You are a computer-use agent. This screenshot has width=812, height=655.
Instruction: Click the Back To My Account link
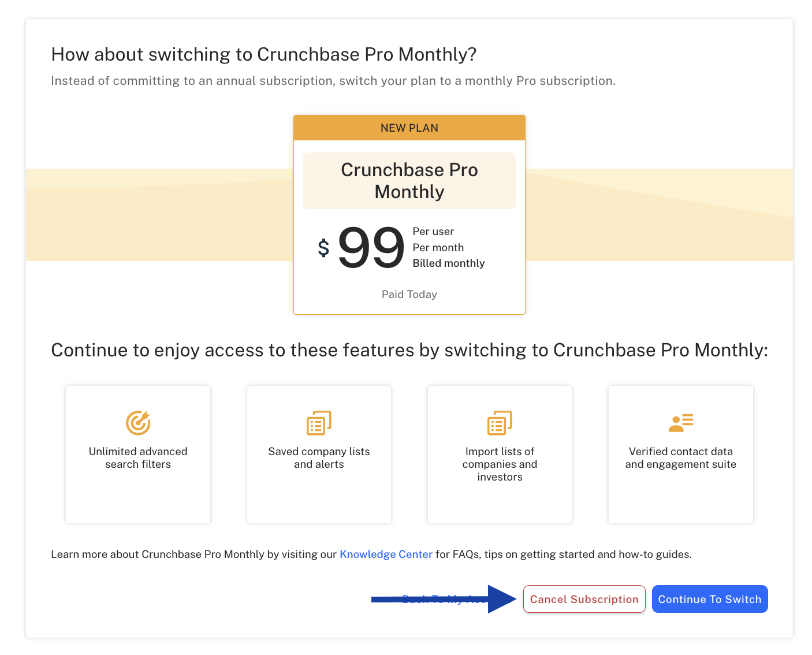tap(445, 599)
